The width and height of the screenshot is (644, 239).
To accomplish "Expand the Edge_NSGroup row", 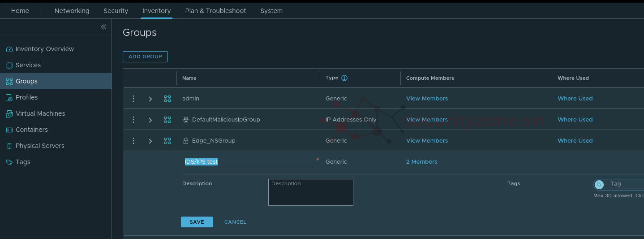I will click(150, 141).
